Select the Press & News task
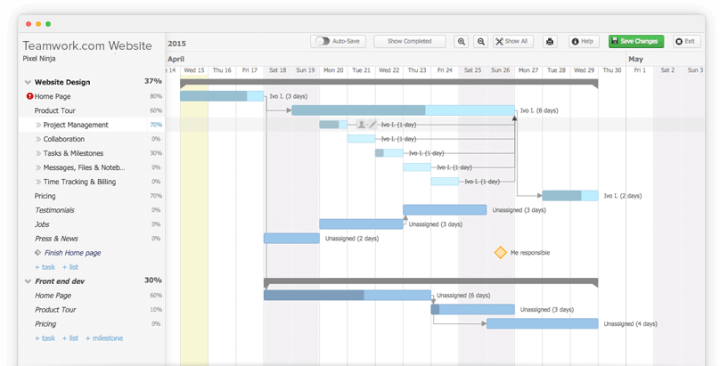The image size is (720, 366). coord(56,239)
